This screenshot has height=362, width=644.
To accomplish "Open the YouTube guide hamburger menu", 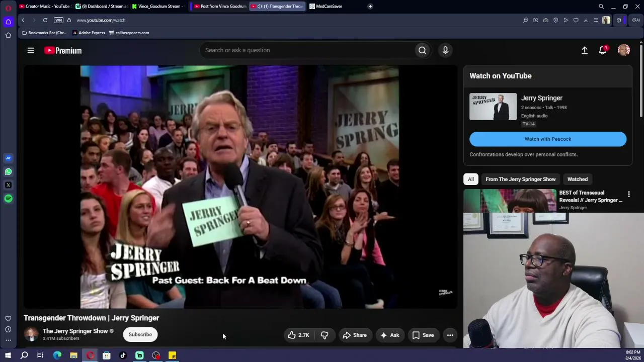I will pos(31,50).
